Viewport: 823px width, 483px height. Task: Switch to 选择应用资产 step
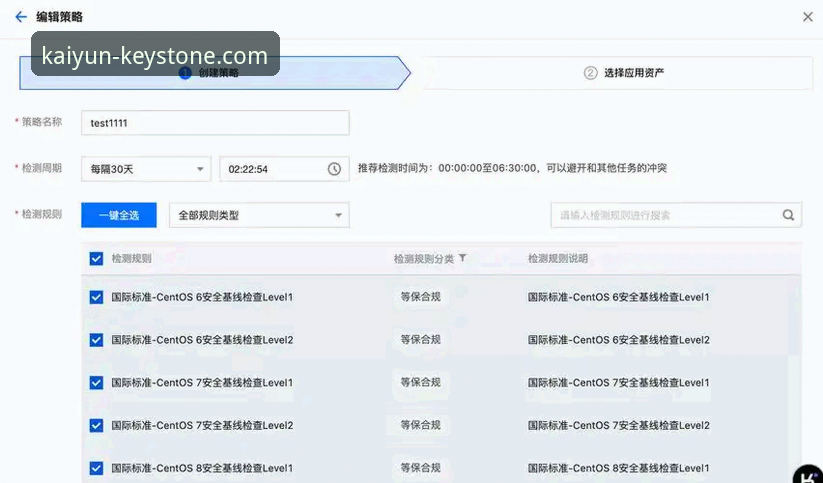tap(633, 73)
